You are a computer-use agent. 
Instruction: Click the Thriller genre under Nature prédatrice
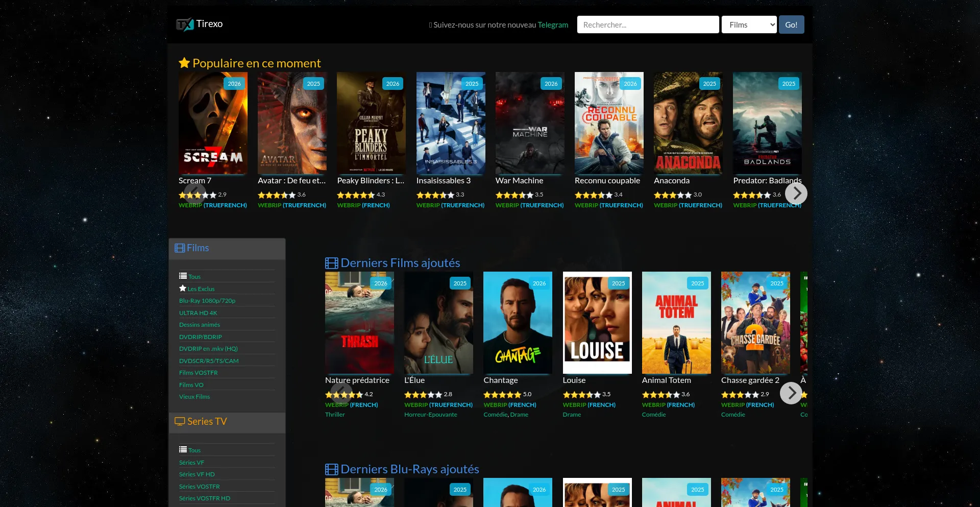(x=335, y=415)
